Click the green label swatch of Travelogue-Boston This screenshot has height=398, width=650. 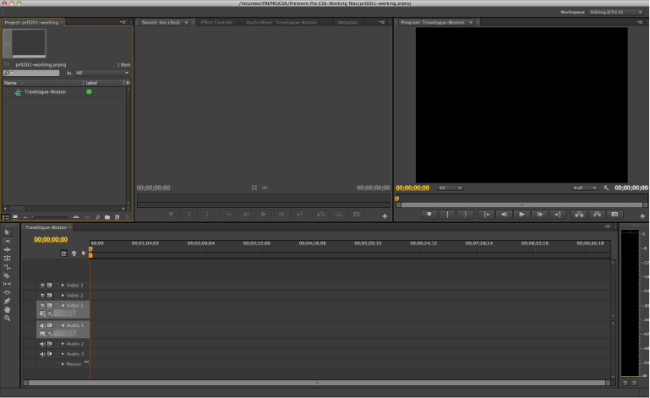[x=89, y=92]
